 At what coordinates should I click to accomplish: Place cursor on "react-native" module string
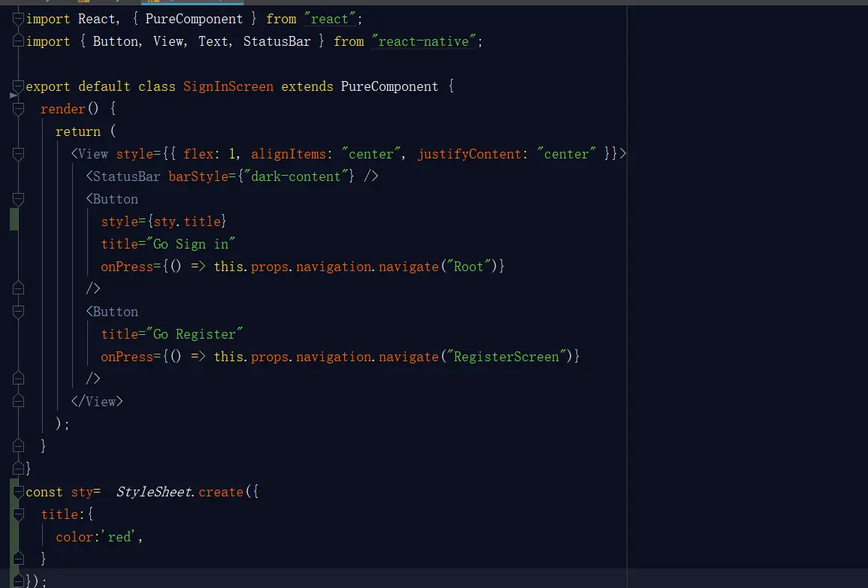pos(424,41)
